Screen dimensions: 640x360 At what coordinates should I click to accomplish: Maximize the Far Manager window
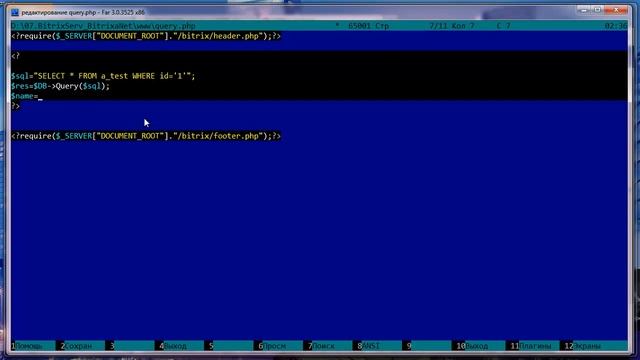tap(597, 10)
